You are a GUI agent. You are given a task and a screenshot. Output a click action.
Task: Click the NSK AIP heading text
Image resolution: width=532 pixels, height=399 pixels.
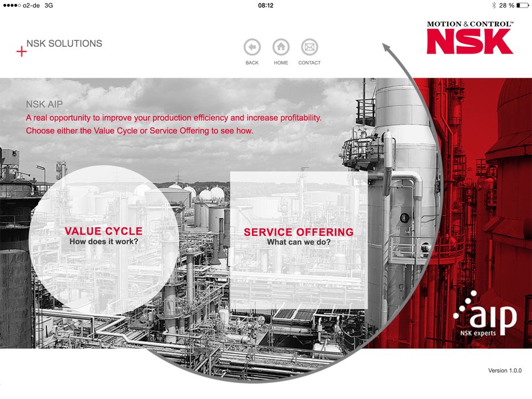pyautogui.click(x=44, y=104)
